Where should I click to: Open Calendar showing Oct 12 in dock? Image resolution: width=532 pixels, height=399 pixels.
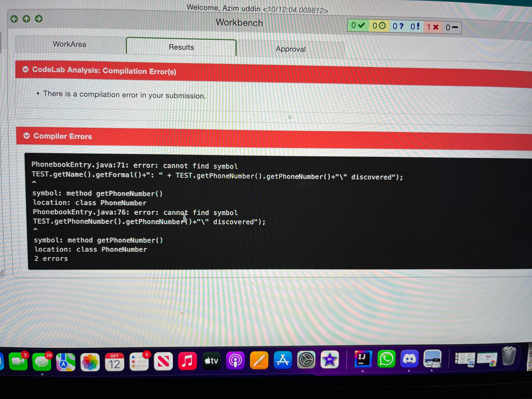115,362
